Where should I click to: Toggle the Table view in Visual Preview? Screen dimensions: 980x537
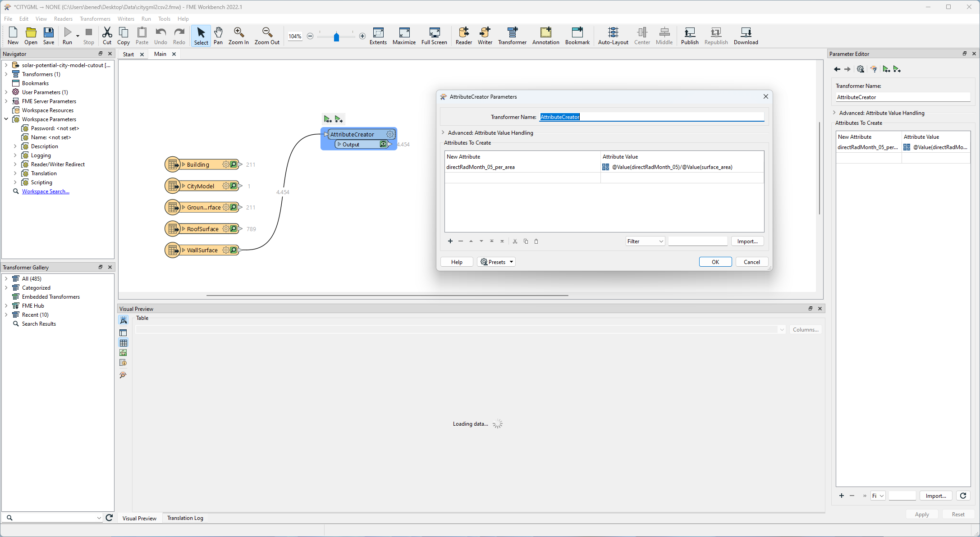(123, 343)
